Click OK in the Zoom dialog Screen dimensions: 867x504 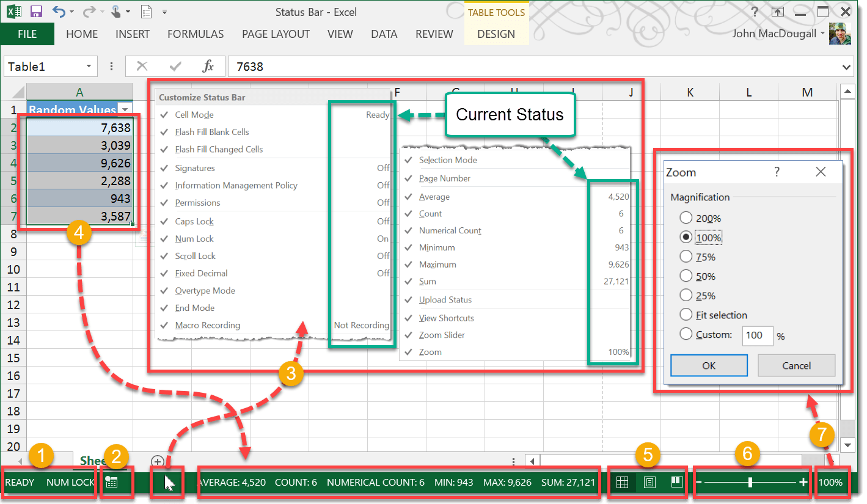coord(709,364)
